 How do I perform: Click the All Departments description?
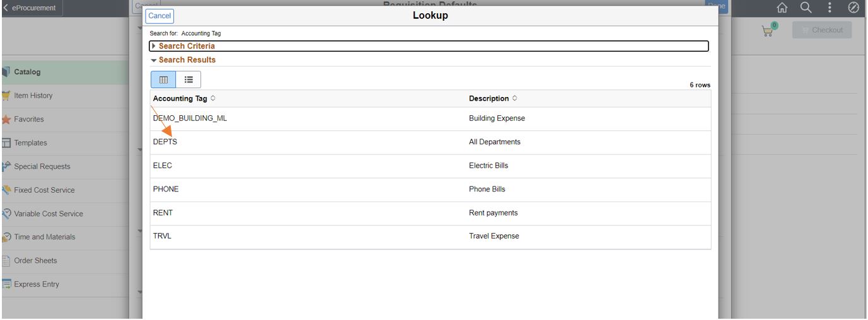pos(495,142)
